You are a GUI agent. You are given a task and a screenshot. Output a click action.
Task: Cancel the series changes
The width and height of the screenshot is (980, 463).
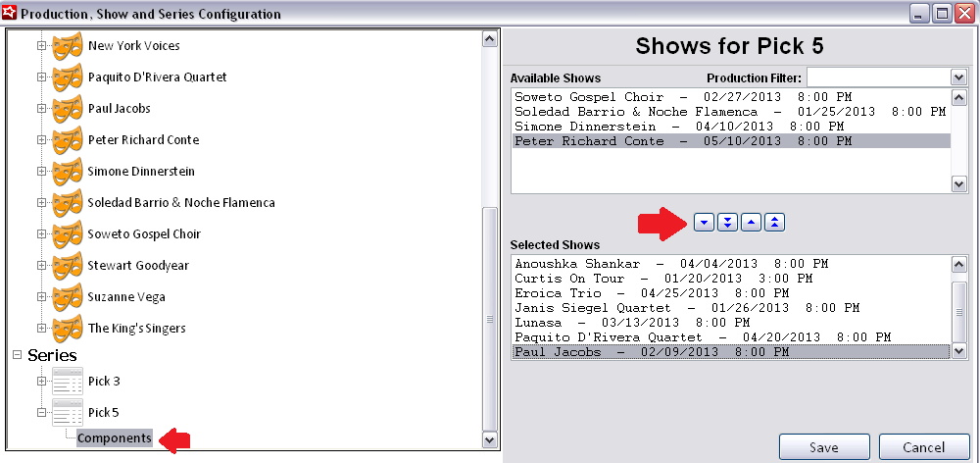pos(924,447)
